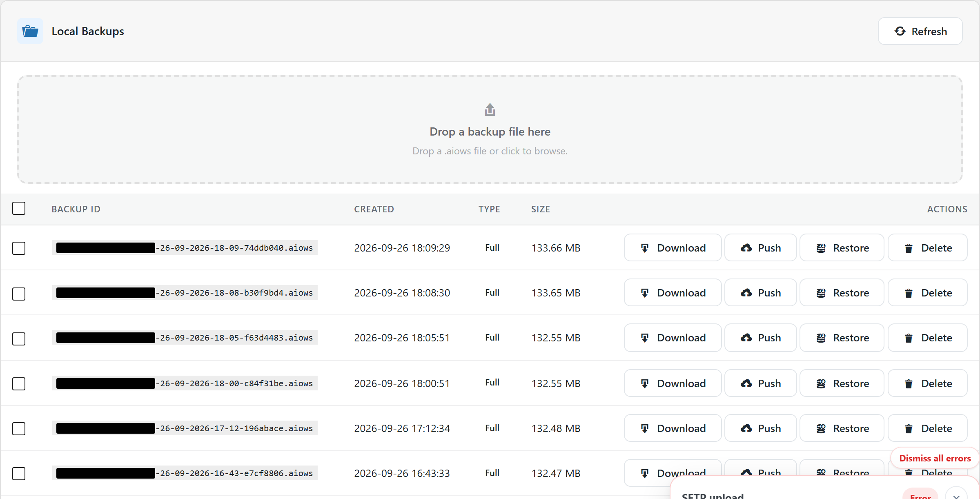
Task: Click the drop a backup file area
Action: [490, 129]
